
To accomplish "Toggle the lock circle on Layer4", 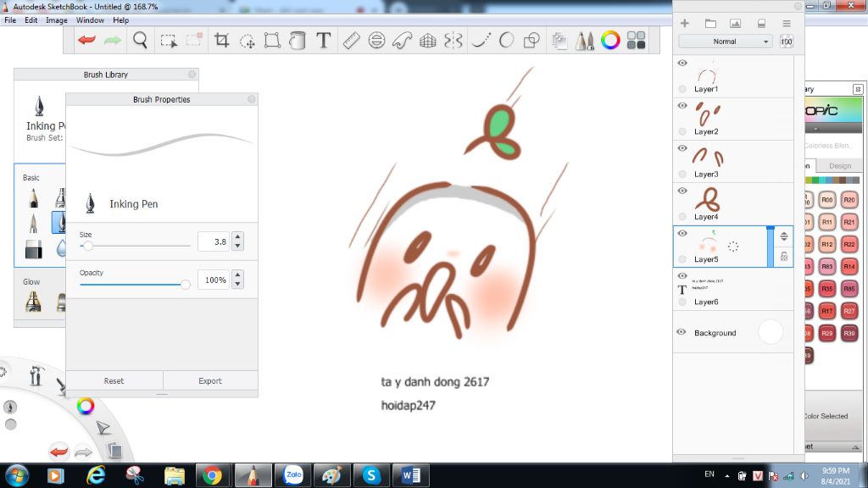I will (x=682, y=217).
